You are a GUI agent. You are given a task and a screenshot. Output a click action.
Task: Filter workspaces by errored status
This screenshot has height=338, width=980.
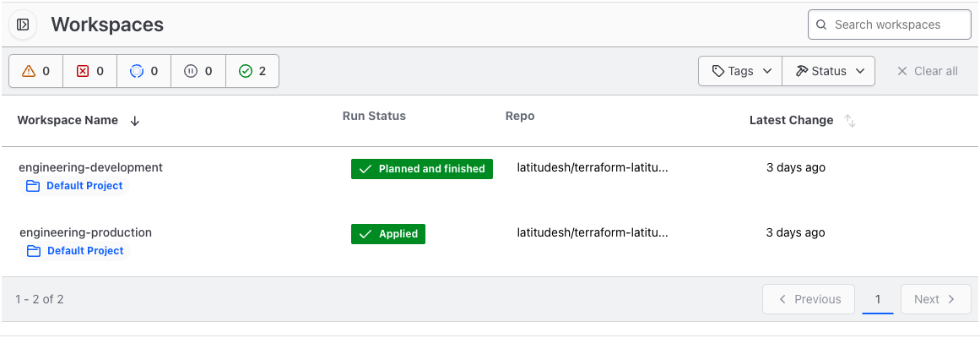90,71
